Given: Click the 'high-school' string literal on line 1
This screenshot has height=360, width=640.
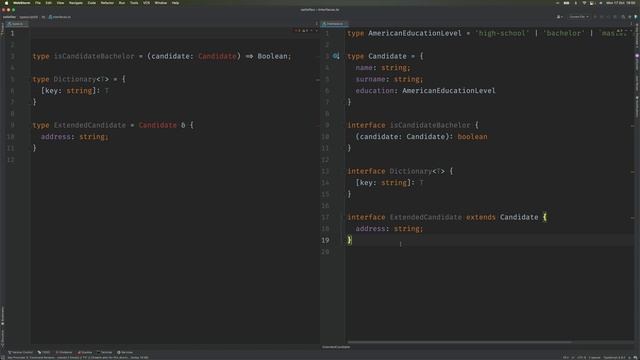Looking at the screenshot, I should click(x=502, y=33).
